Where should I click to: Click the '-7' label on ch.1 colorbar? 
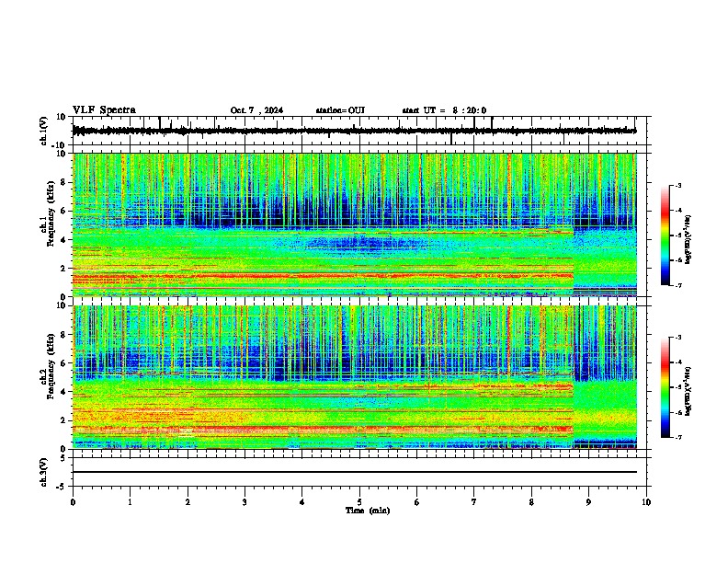tap(677, 285)
